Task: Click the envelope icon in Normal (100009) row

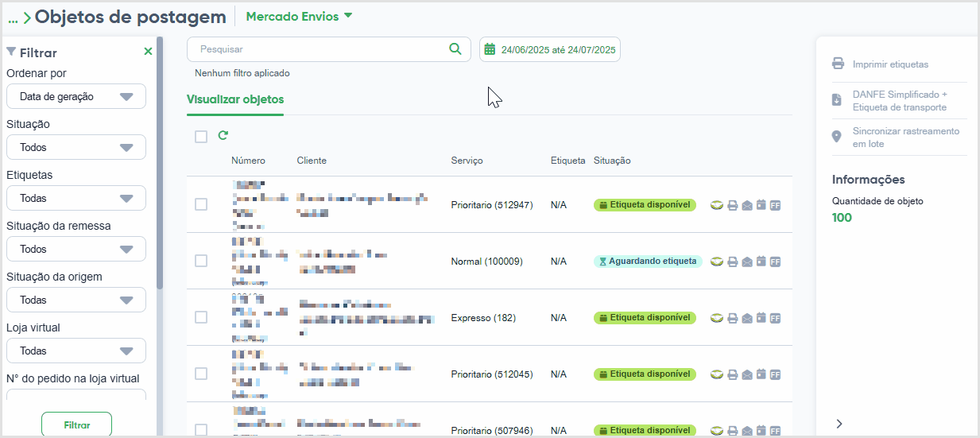Action: point(747,262)
